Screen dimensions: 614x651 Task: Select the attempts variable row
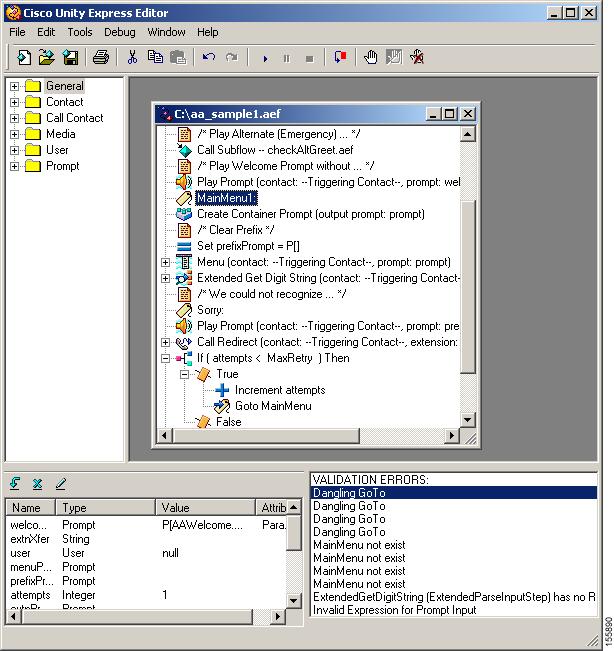pyautogui.click(x=146, y=595)
